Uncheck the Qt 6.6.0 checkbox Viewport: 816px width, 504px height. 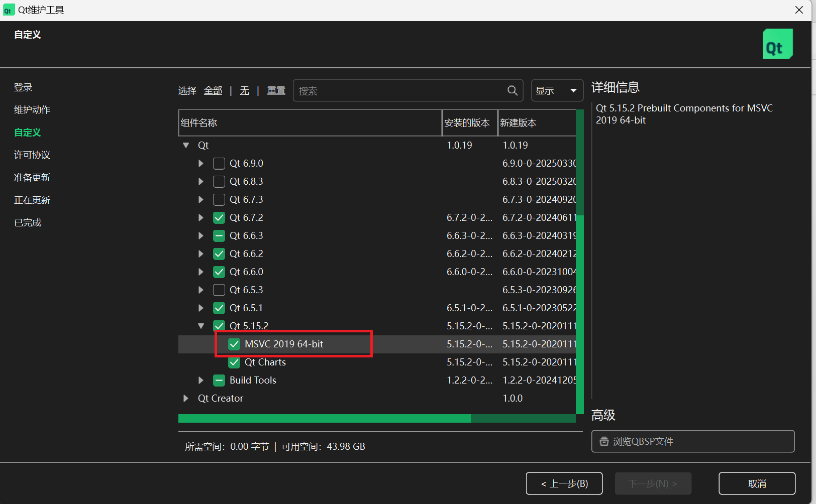219,272
